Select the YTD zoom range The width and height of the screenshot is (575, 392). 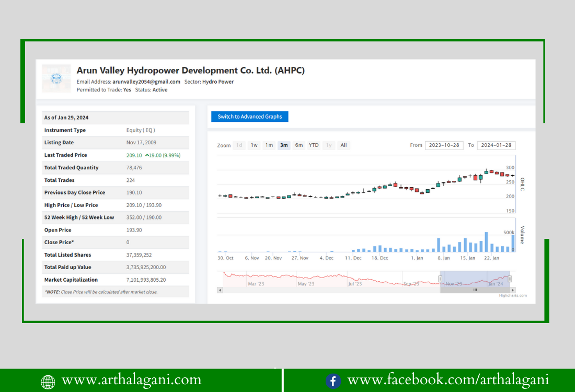[314, 145]
